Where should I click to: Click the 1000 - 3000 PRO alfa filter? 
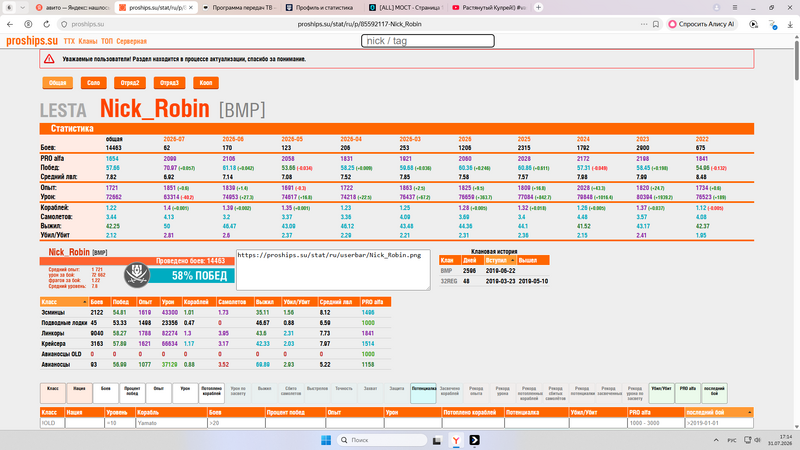[x=656, y=423]
